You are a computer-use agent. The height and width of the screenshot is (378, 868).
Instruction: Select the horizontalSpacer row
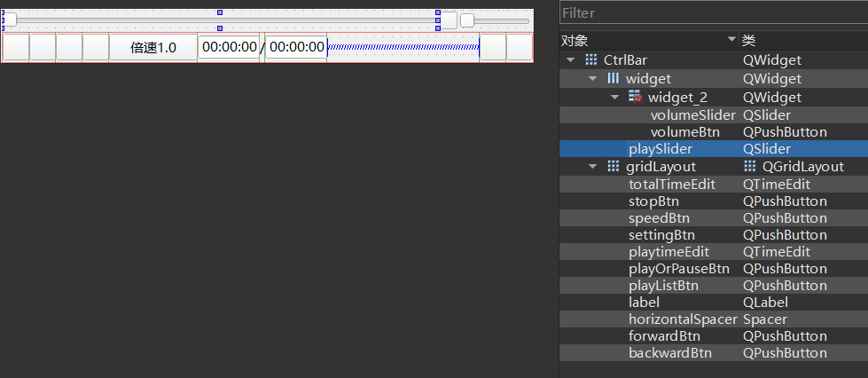click(683, 319)
